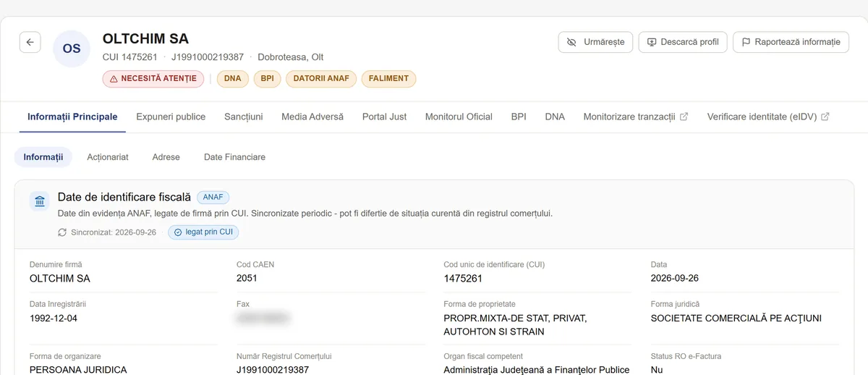Screen dimensions: 868x375
Task: Open the Adrese sub-tab
Action: click(x=166, y=157)
